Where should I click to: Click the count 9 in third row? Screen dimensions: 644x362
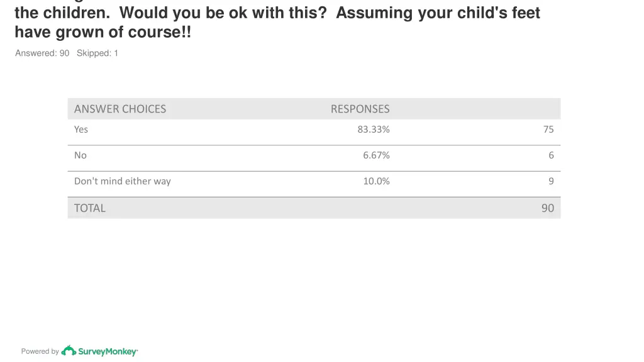551,181
